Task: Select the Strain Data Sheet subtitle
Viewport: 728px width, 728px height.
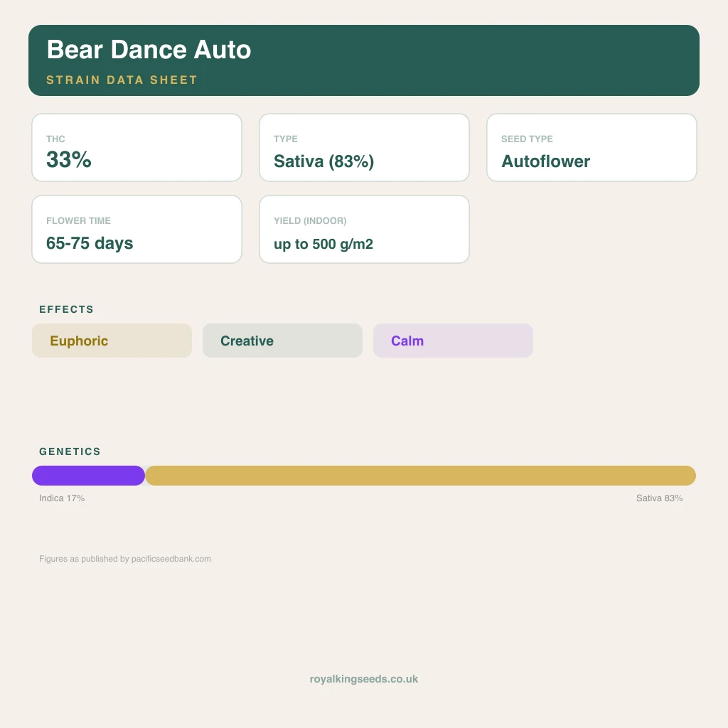Action: point(122,80)
